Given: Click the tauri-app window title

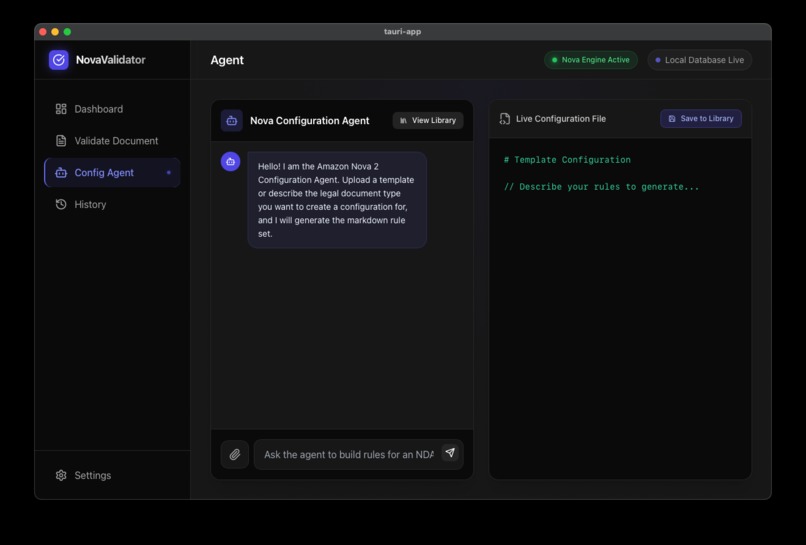Looking at the screenshot, I should [402, 31].
